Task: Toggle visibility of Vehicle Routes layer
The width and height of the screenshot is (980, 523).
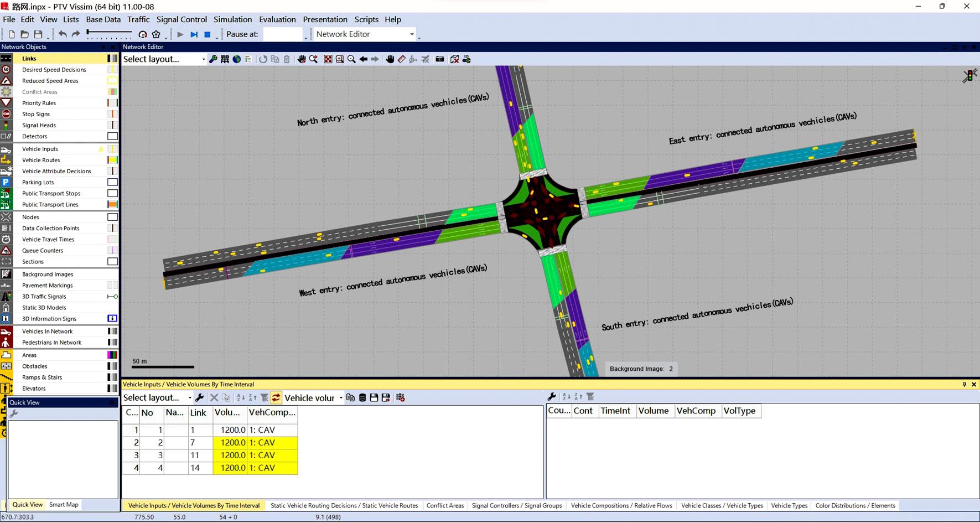Action: 112,160
